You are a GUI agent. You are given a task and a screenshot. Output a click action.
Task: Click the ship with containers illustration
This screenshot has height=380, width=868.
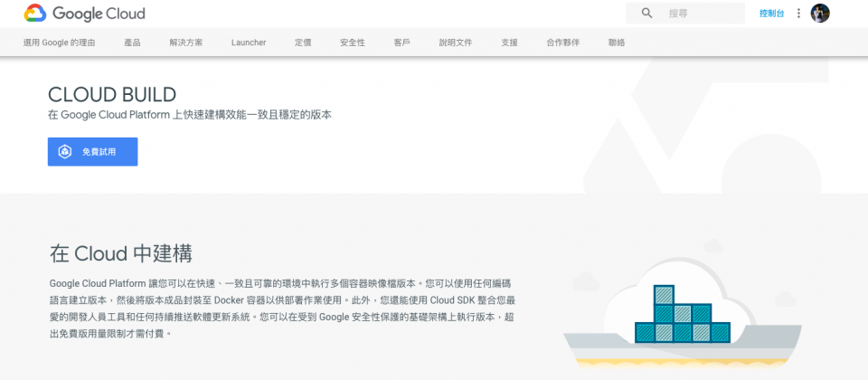[683, 313]
